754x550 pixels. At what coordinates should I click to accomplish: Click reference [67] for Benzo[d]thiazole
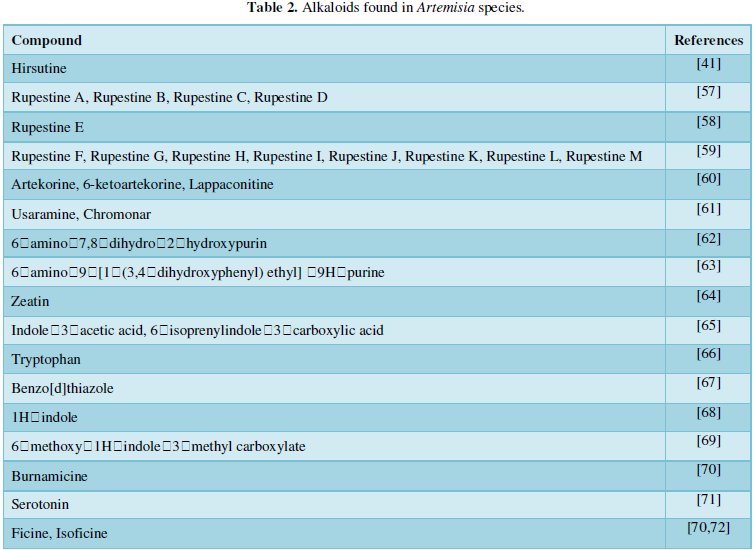tap(709, 382)
